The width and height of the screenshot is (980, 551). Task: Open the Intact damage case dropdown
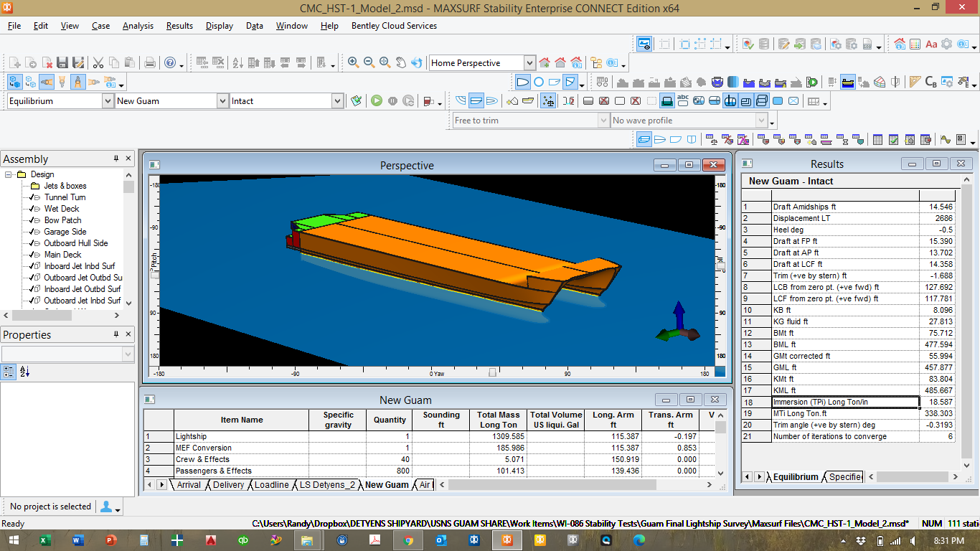pyautogui.click(x=337, y=101)
